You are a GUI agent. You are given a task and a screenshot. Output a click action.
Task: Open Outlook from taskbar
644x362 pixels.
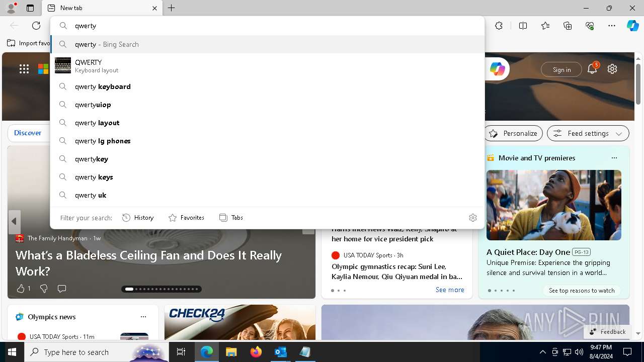280,352
